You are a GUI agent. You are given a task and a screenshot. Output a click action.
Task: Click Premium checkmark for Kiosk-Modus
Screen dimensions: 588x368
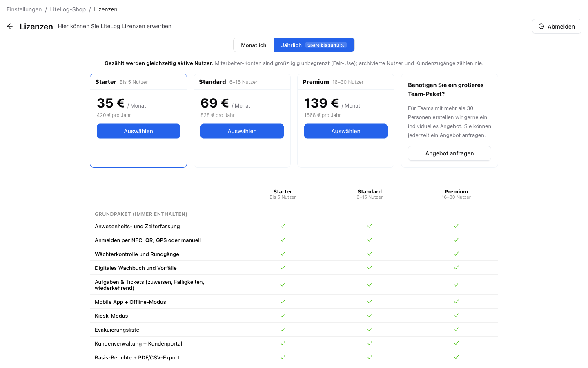456,315
